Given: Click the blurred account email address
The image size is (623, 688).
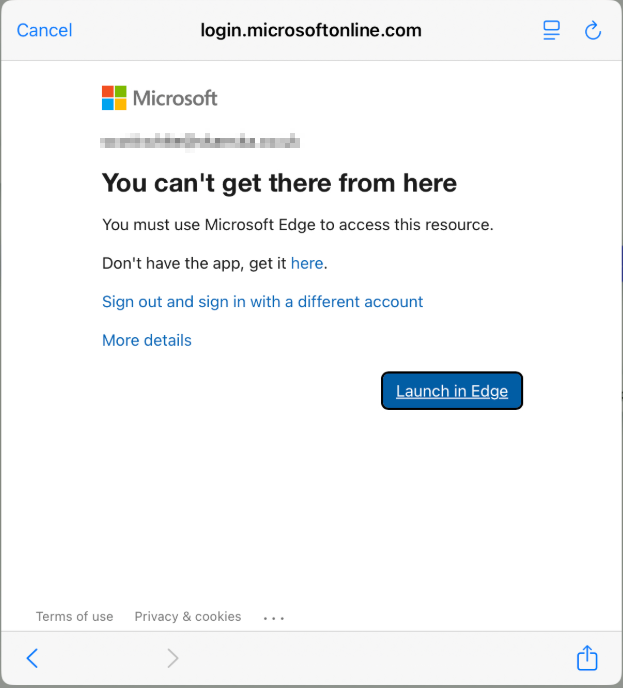Looking at the screenshot, I should pyautogui.click(x=200, y=142).
